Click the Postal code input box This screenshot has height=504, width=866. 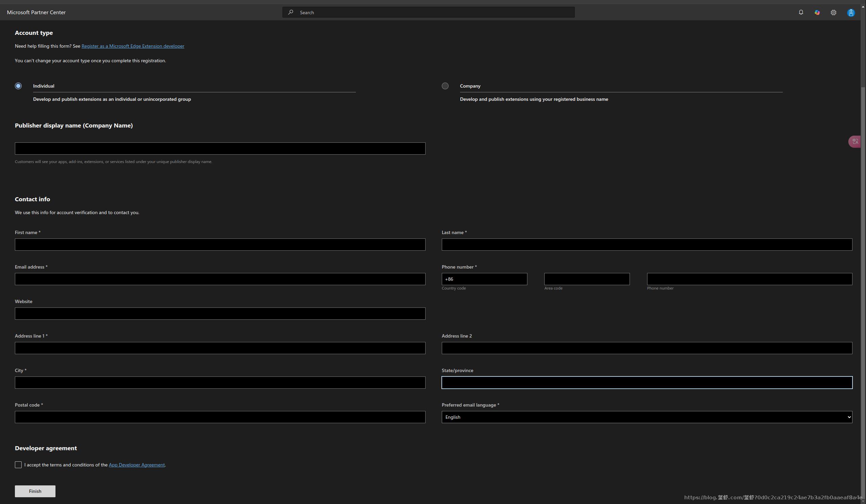220,417
